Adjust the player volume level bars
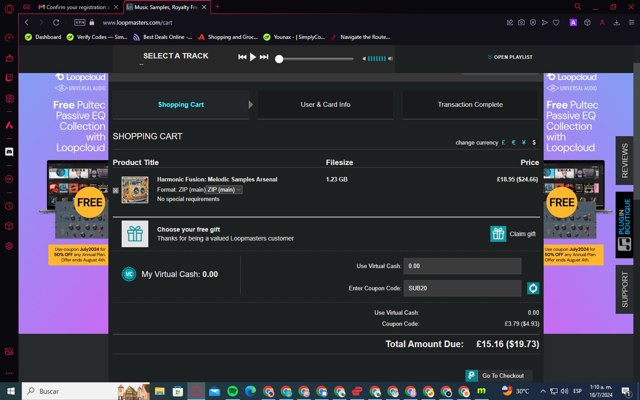The width and height of the screenshot is (640, 400). (377, 58)
